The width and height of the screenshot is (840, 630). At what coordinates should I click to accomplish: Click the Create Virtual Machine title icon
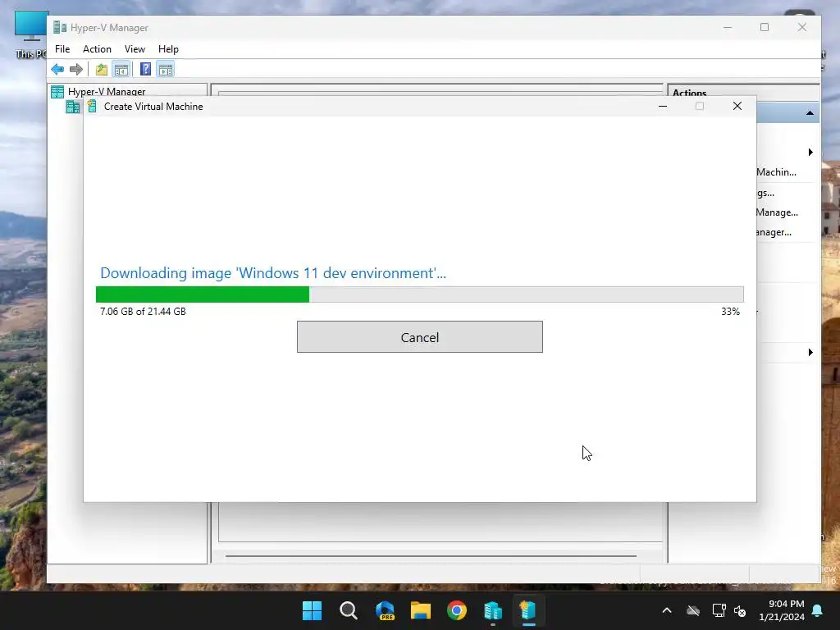92,106
